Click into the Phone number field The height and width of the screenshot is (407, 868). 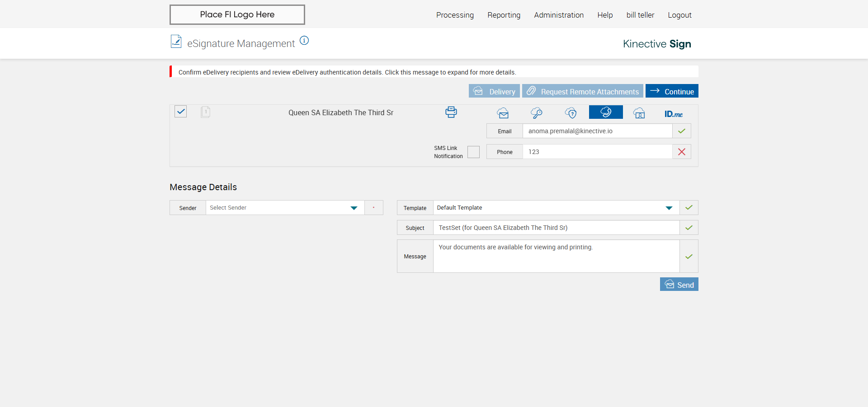click(597, 152)
